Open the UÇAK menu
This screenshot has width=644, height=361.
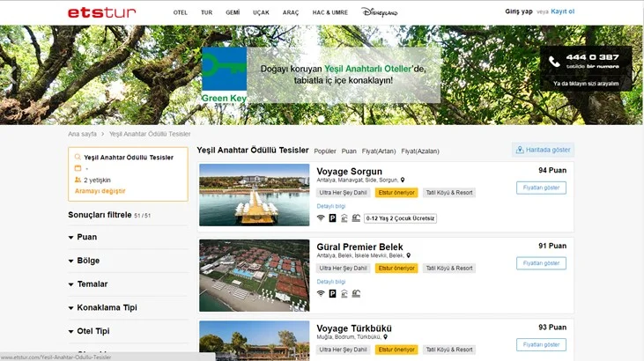click(261, 12)
